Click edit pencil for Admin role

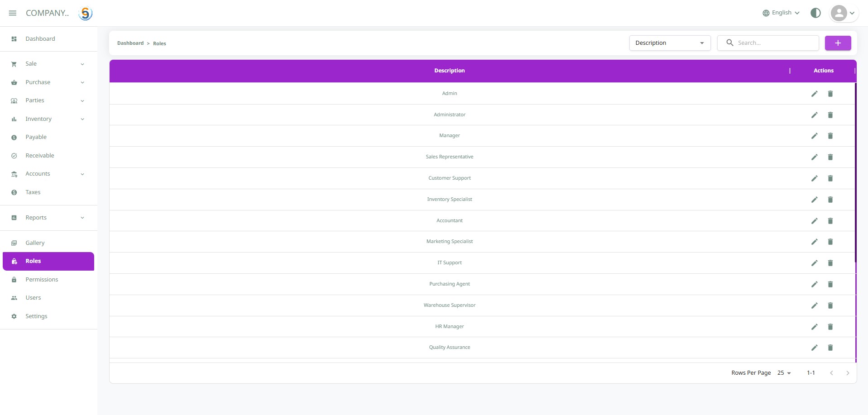pos(814,94)
